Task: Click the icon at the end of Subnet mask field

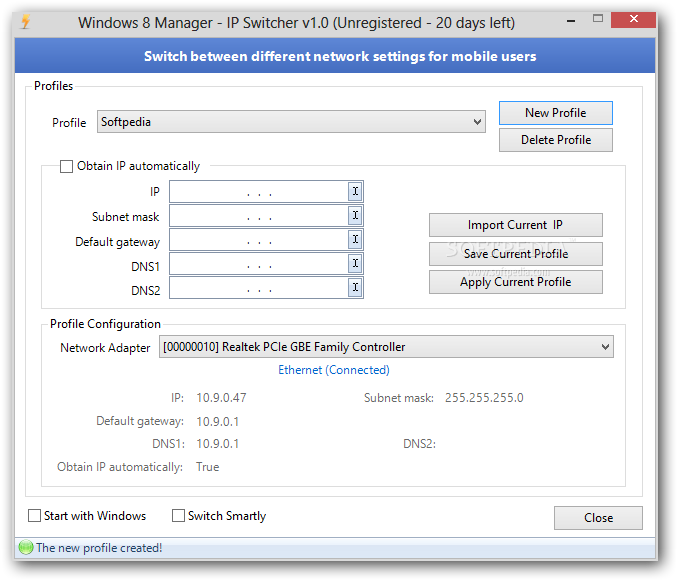Action: coord(355,215)
